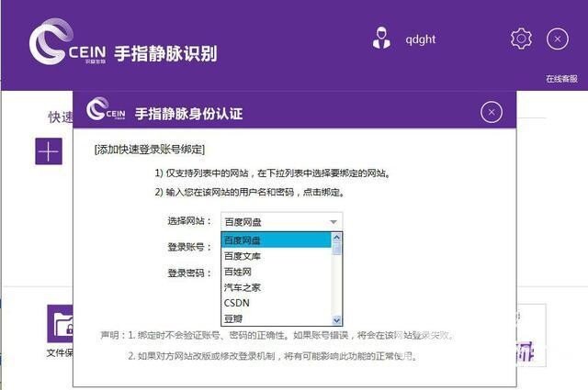The height and width of the screenshot is (390, 588).
Task: Click the 手指静脉识别 title text
Action: click(165, 53)
